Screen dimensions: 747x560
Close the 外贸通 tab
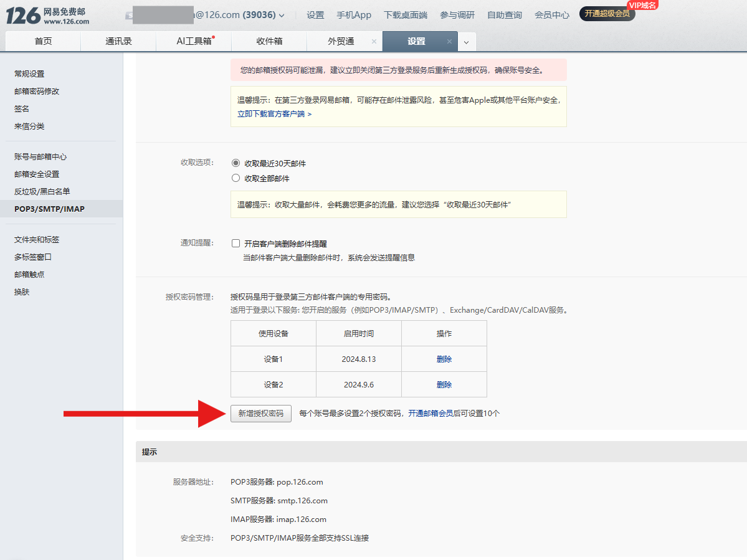pyautogui.click(x=374, y=42)
